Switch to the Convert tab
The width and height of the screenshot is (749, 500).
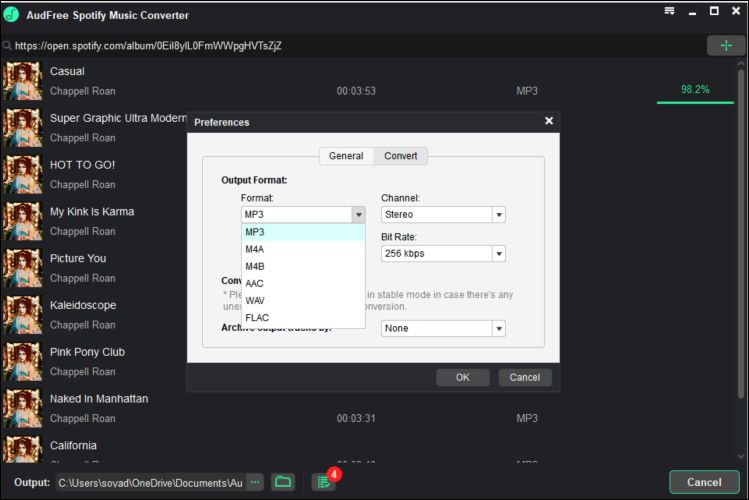click(400, 156)
